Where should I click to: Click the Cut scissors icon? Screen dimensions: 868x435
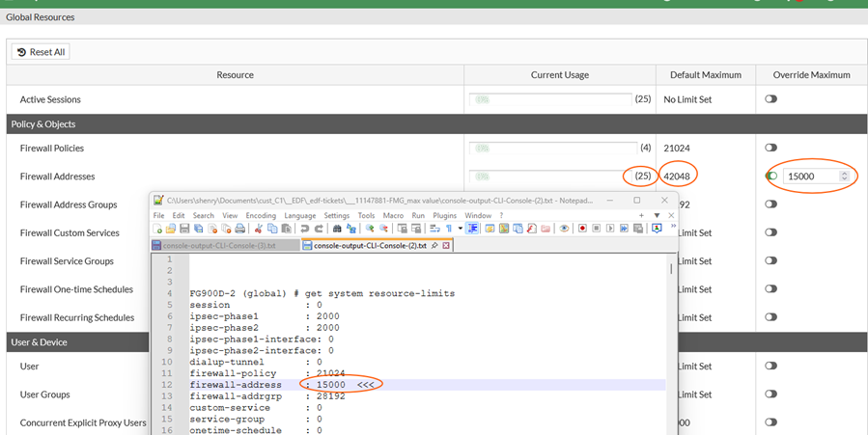coord(258,229)
